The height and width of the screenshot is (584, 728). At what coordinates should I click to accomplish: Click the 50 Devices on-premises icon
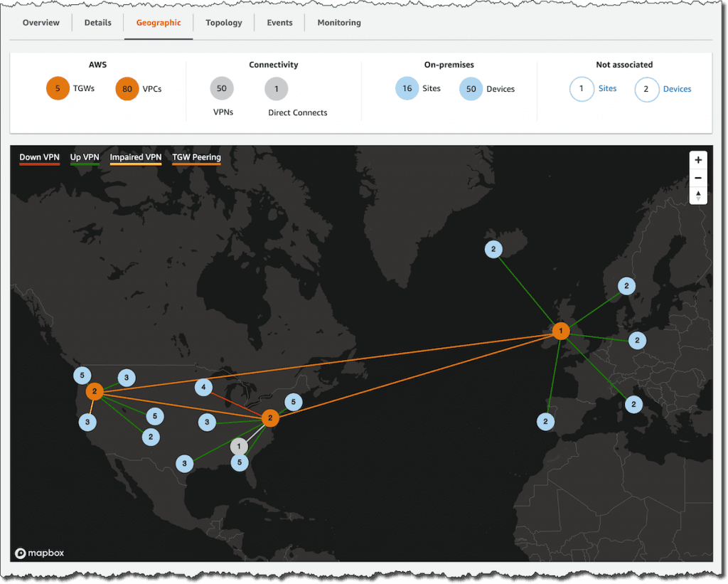tap(470, 88)
